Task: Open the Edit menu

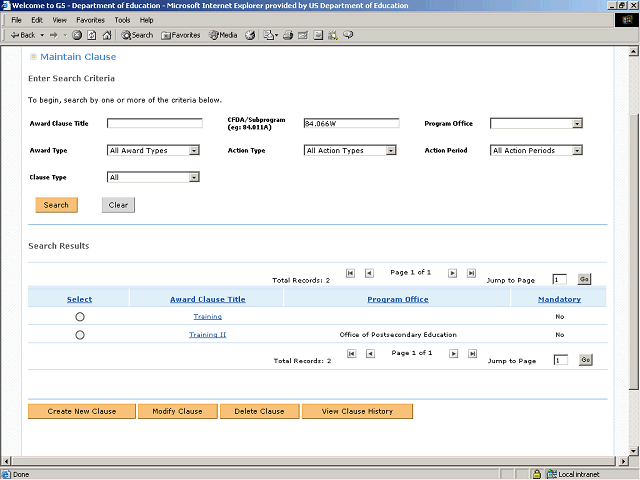Action: point(37,20)
